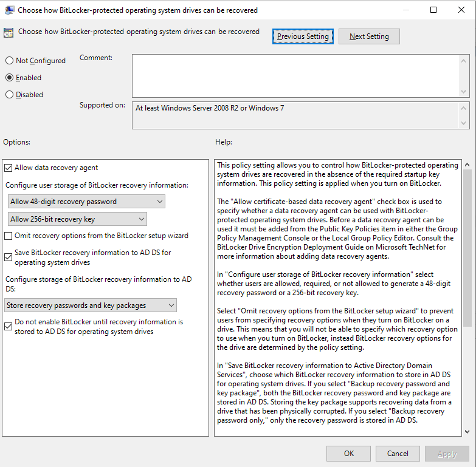Cancel the policy dialog

pyautogui.click(x=397, y=454)
